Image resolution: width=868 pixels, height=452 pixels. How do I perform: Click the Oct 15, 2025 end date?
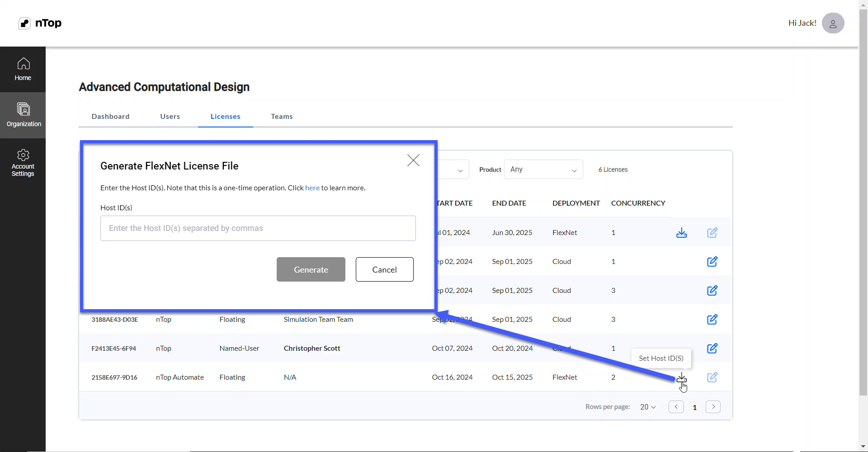(x=512, y=377)
